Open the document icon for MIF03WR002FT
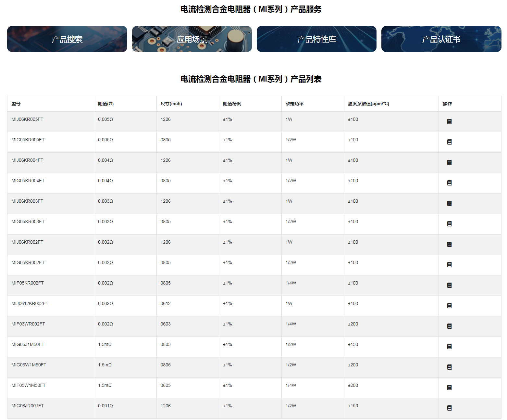The width and height of the screenshot is (507, 420). [449, 326]
